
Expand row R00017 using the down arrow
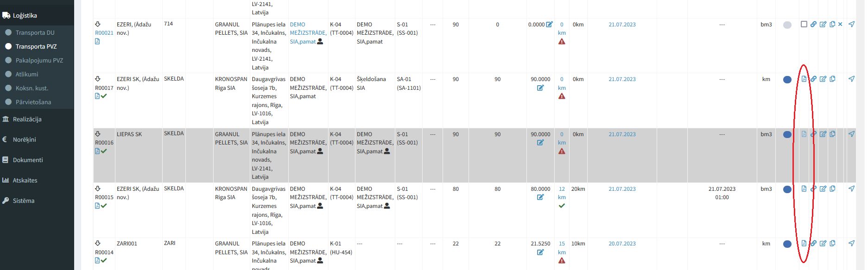[98, 79]
